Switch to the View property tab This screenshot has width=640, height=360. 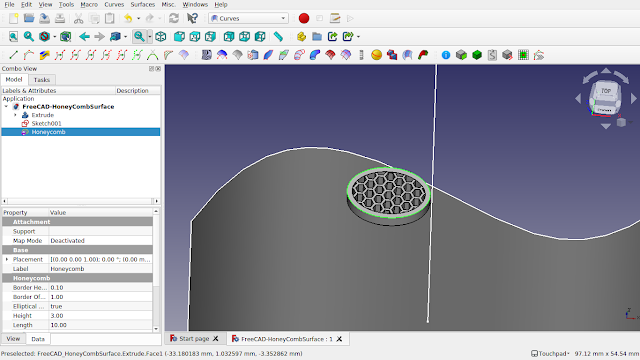point(13,339)
